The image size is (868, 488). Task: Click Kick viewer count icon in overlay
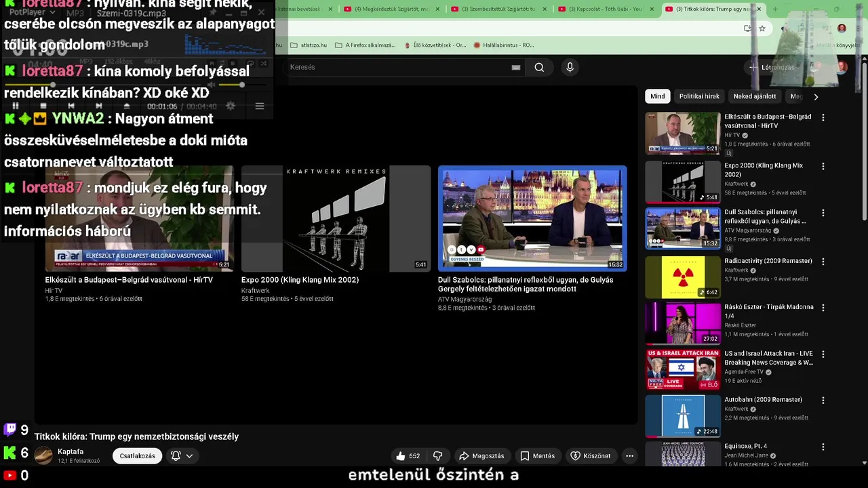coord(9,453)
